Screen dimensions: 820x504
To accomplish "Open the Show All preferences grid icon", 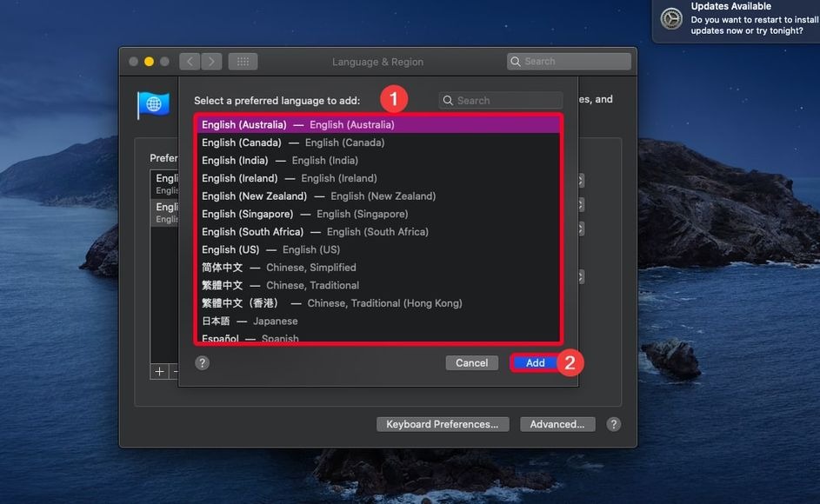I will click(x=243, y=61).
